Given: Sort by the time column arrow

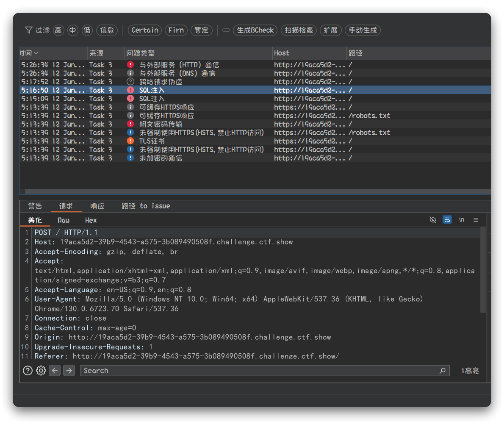Looking at the screenshot, I should (36, 53).
